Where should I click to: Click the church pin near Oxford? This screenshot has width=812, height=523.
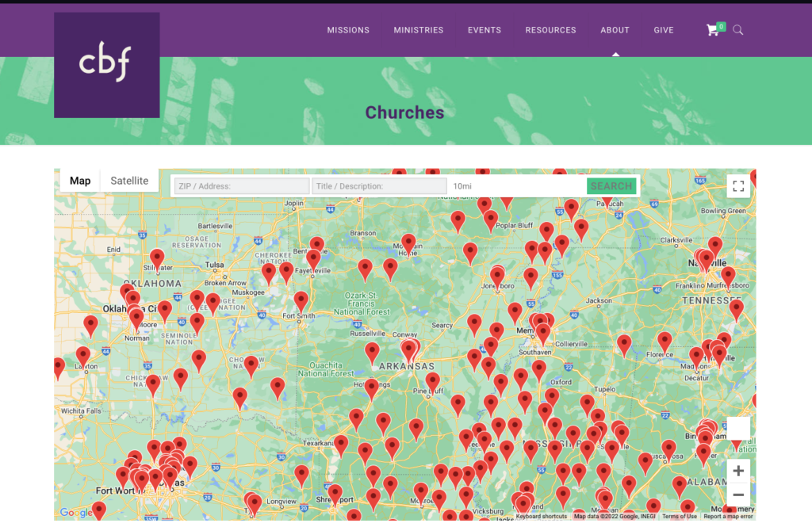pyautogui.click(x=539, y=372)
